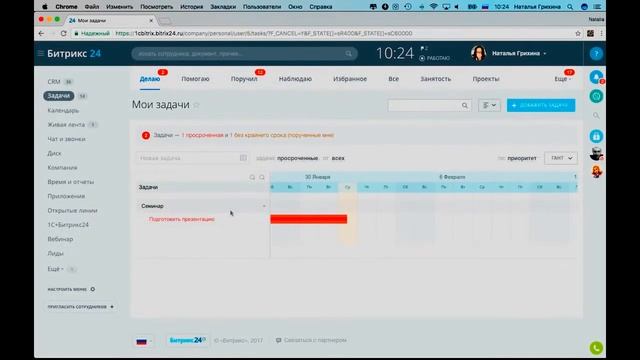Click the green clock icon in right sidebar
The width and height of the screenshot is (640, 360).
(596, 96)
